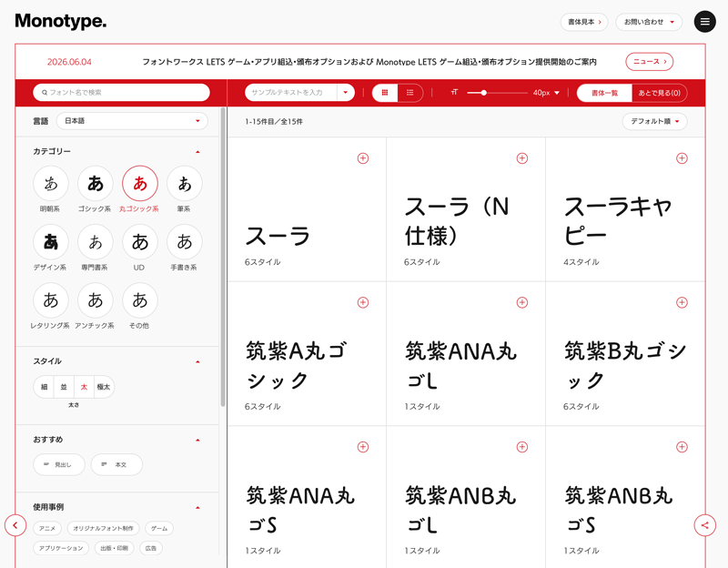
Task: Toggle the 細 weight filter
Action: point(44,387)
